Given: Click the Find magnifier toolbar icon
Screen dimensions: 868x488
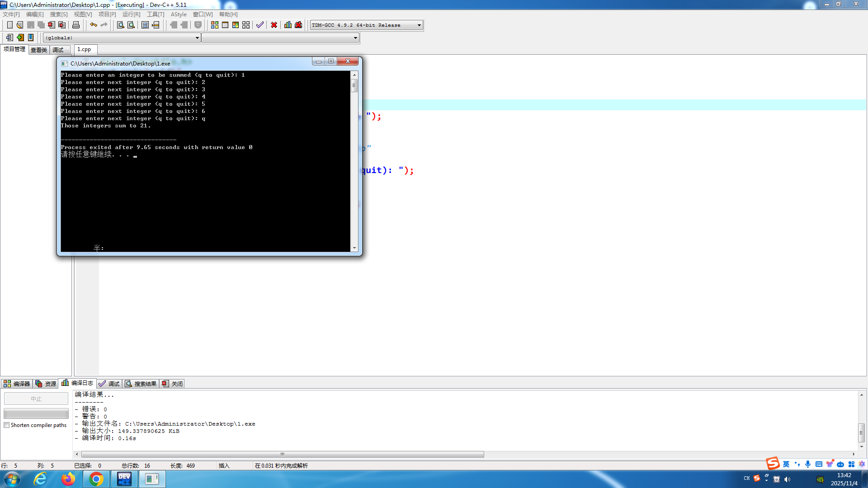Looking at the screenshot, I should pyautogui.click(x=121, y=25).
